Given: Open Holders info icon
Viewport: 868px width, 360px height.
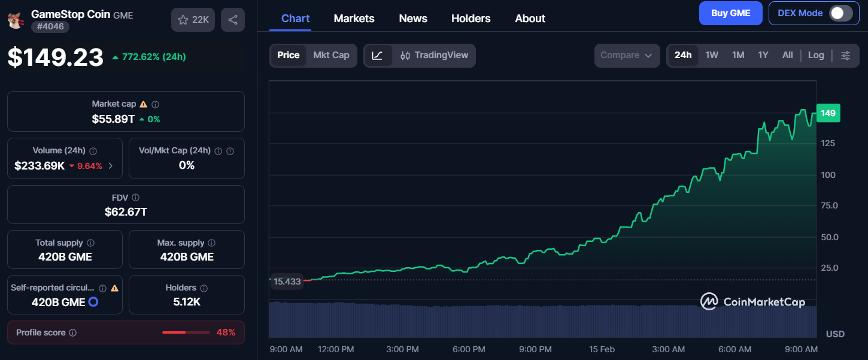Looking at the screenshot, I should point(204,288).
